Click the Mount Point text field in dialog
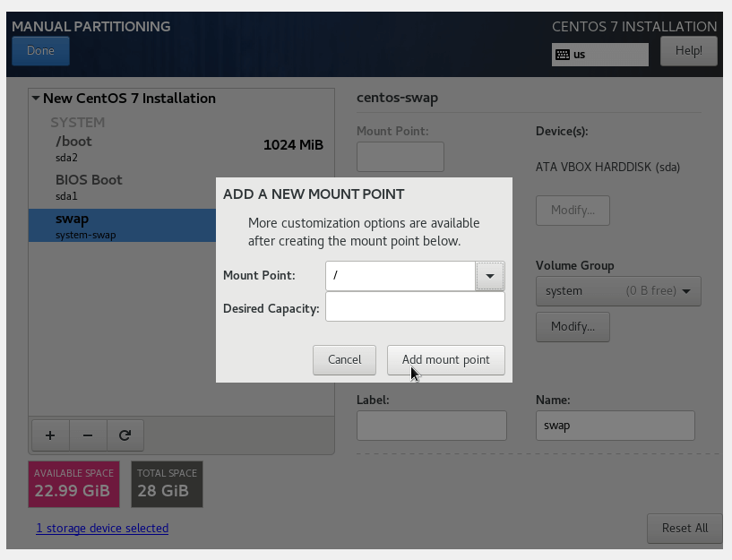 click(400, 276)
